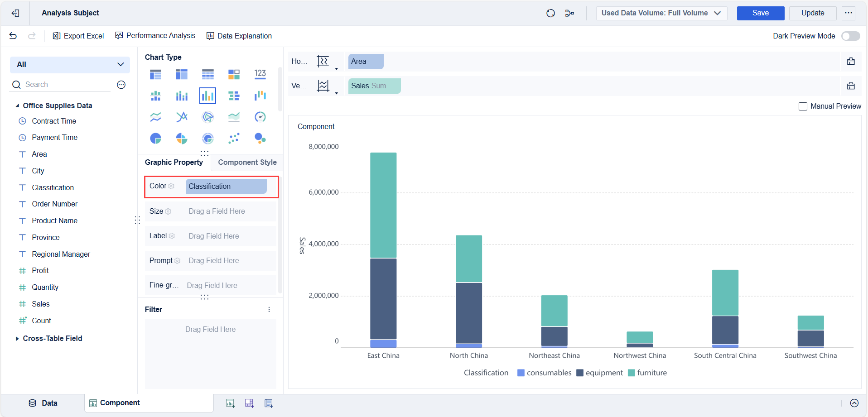Click the exit icon beside Analysis Subject
Screen dimensions: 868x417
pyautogui.click(x=15, y=13)
